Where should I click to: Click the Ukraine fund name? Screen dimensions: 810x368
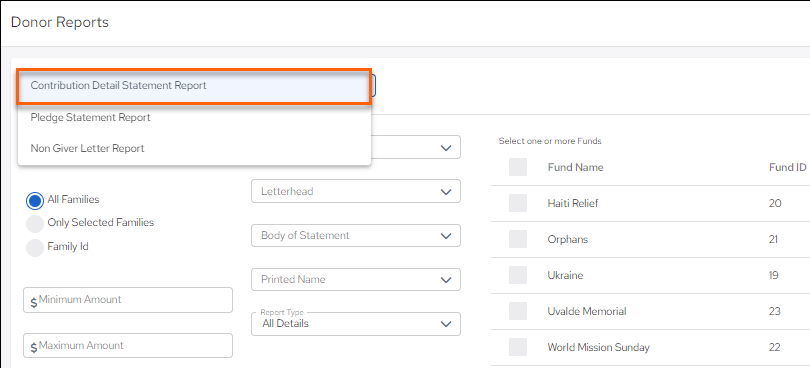click(x=565, y=275)
